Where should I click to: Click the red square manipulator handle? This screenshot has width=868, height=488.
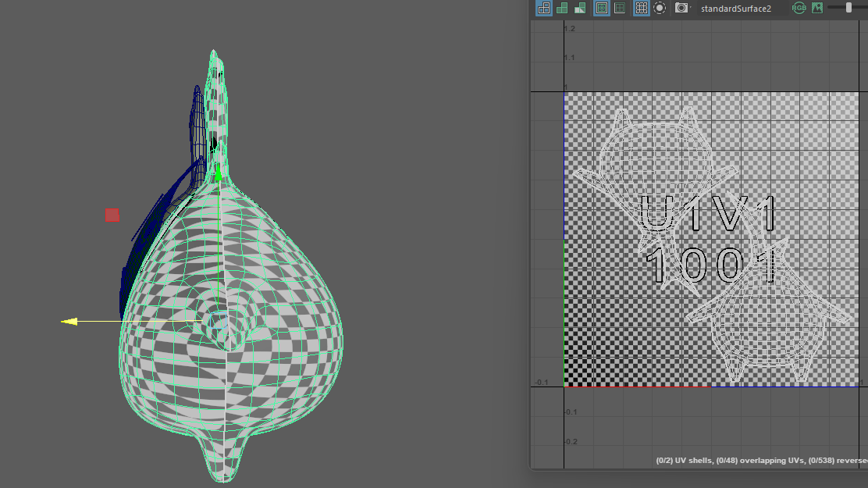[x=112, y=215]
